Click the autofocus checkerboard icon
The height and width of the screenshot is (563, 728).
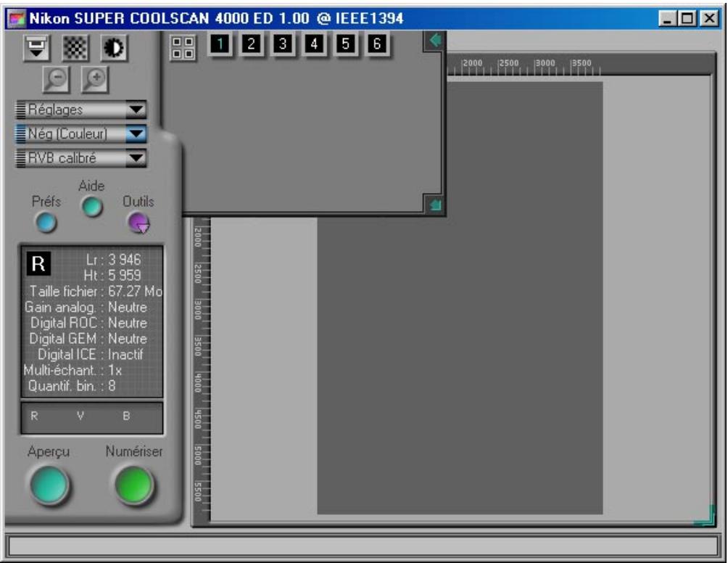click(75, 47)
